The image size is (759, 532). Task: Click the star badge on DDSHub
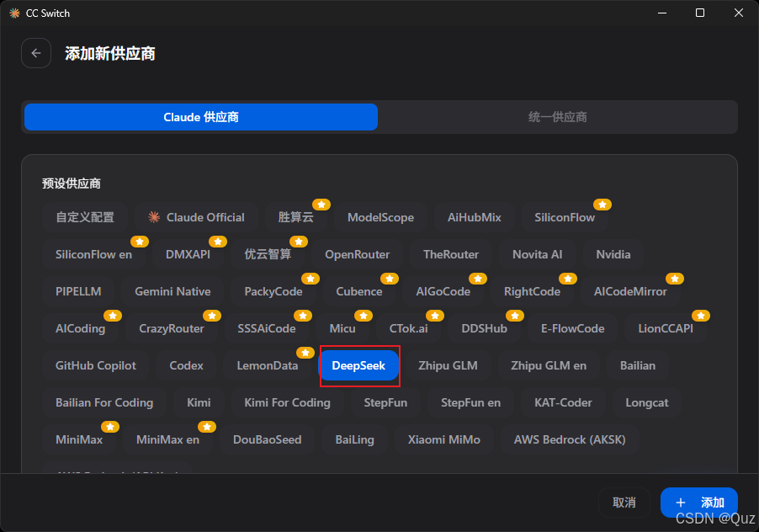(515, 316)
